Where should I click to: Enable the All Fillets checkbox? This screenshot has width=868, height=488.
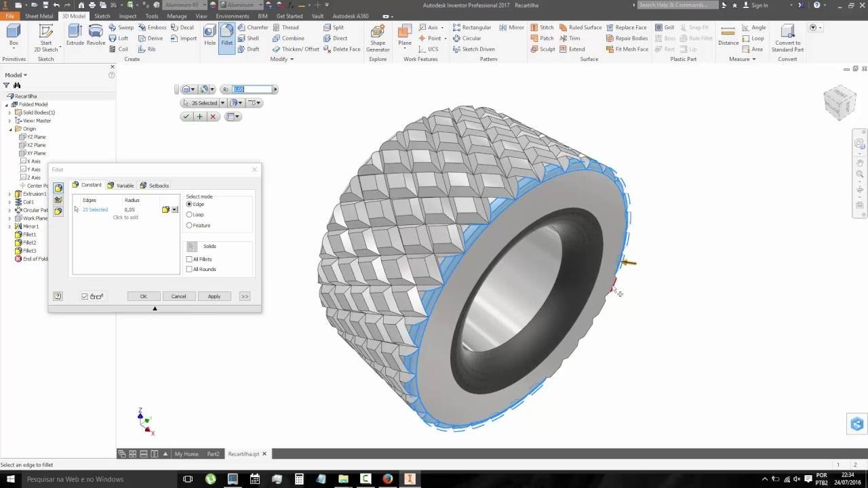189,260
